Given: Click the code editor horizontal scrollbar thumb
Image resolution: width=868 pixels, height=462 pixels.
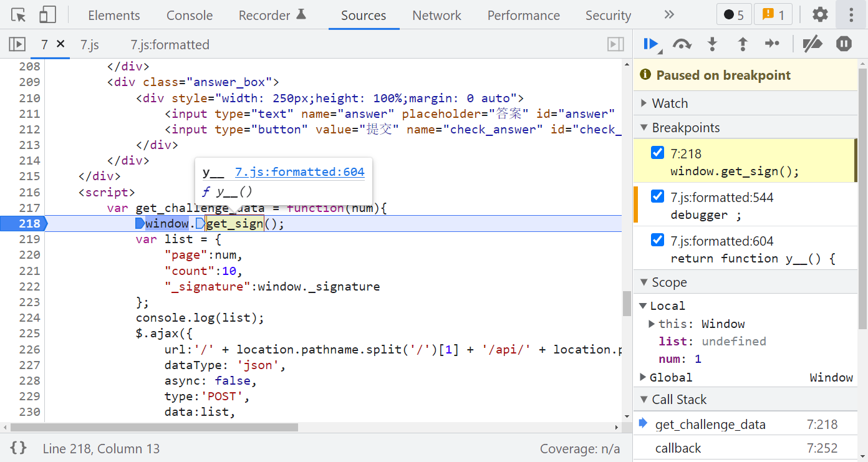Looking at the screenshot, I should 154,428.
